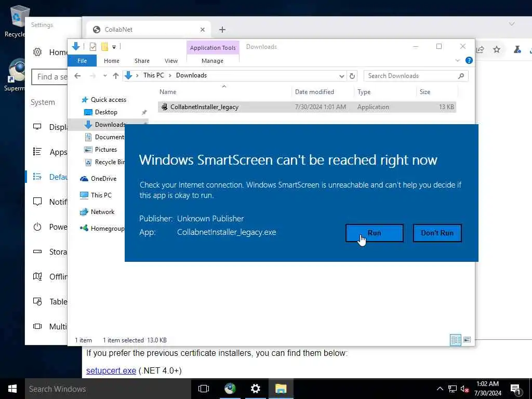
Task: Open the Home ribbon tab in Explorer
Action: tap(112, 61)
